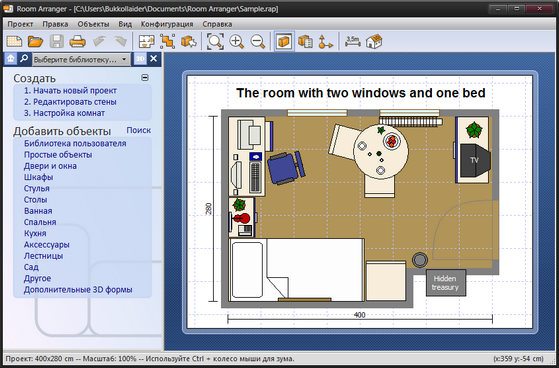559x368 pixels.
Task: Open a project with the folder icon
Action: click(36, 41)
